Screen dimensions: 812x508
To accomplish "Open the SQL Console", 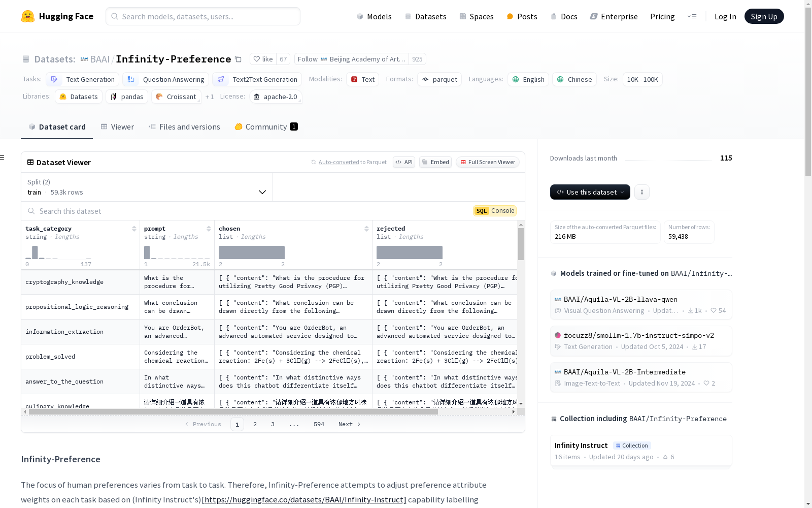I will click(495, 211).
